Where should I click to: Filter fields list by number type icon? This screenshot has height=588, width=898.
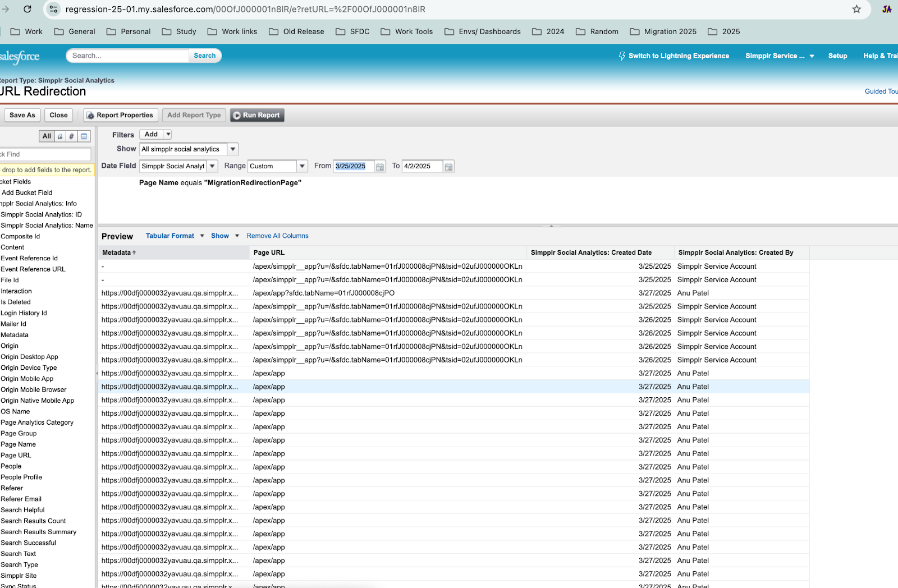click(x=71, y=136)
